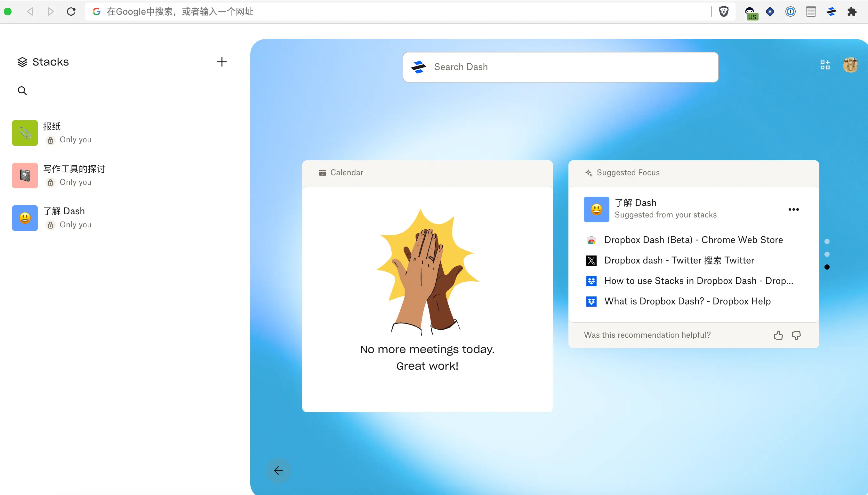Create a new stack with plus button
This screenshot has height=495, width=868.
[222, 62]
